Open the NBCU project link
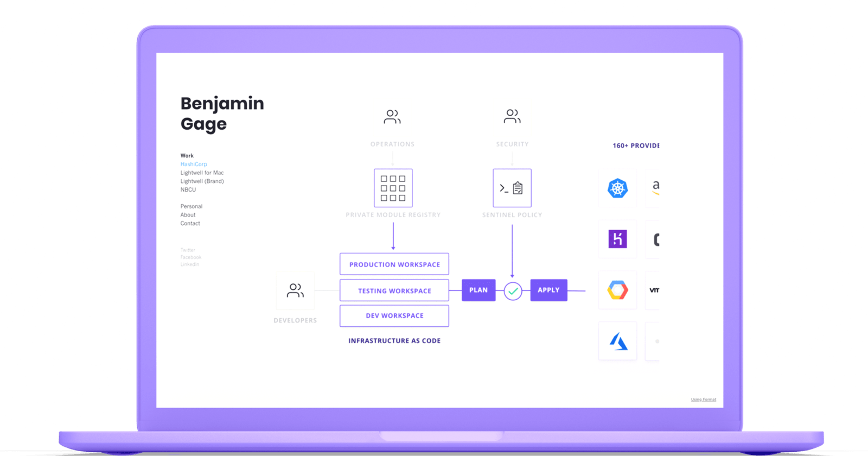 tap(188, 189)
